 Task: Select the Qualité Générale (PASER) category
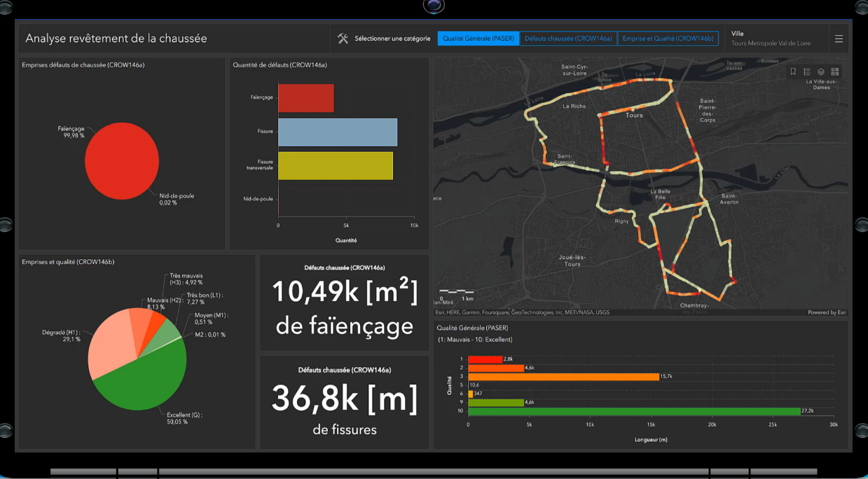[x=478, y=39]
